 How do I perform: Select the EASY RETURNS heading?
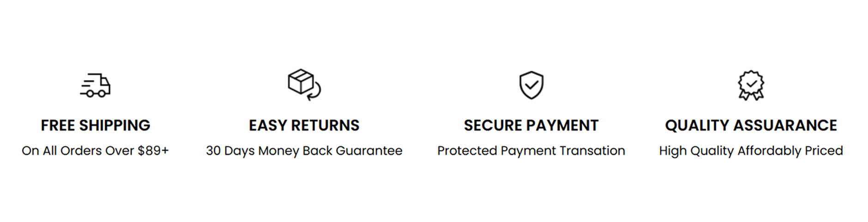(x=304, y=125)
